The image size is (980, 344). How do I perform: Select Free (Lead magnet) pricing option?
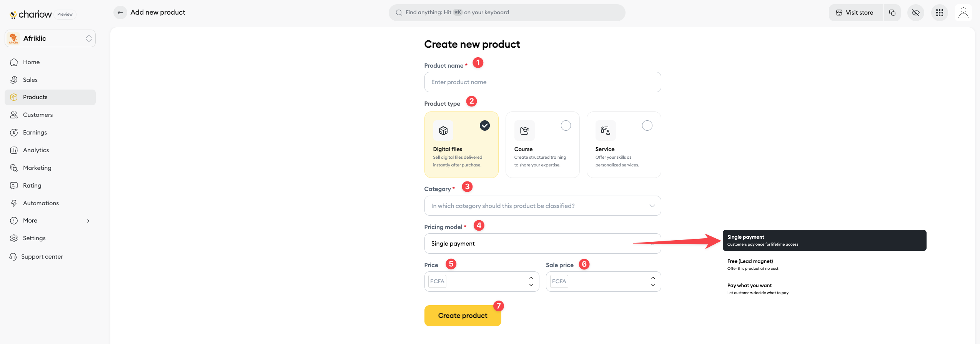pyautogui.click(x=750, y=264)
